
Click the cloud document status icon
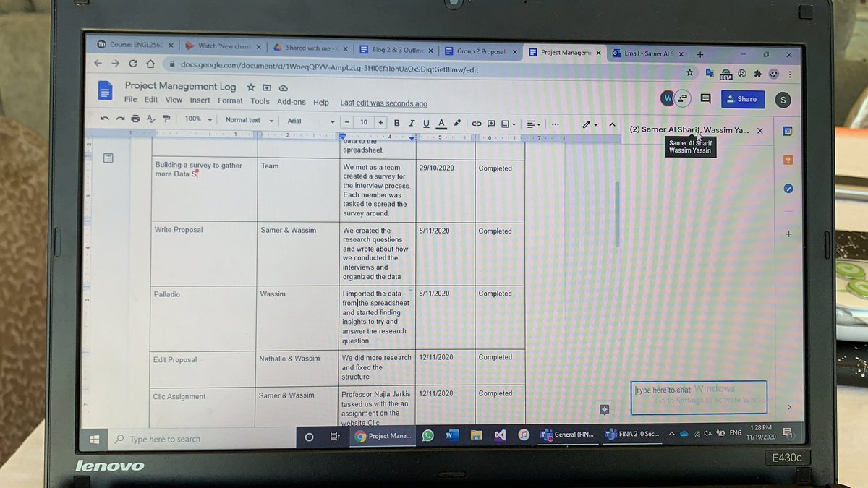pos(283,87)
